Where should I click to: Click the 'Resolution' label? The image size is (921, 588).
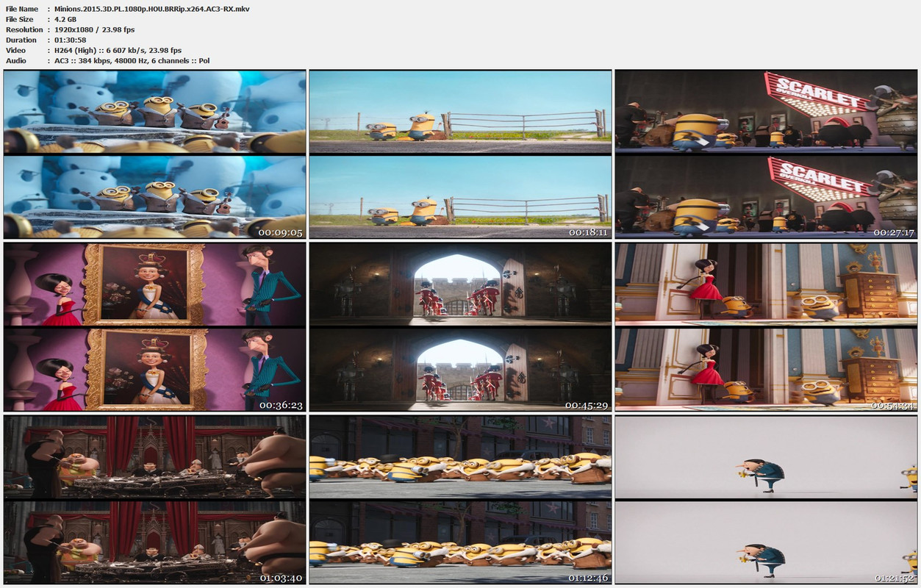24,29
